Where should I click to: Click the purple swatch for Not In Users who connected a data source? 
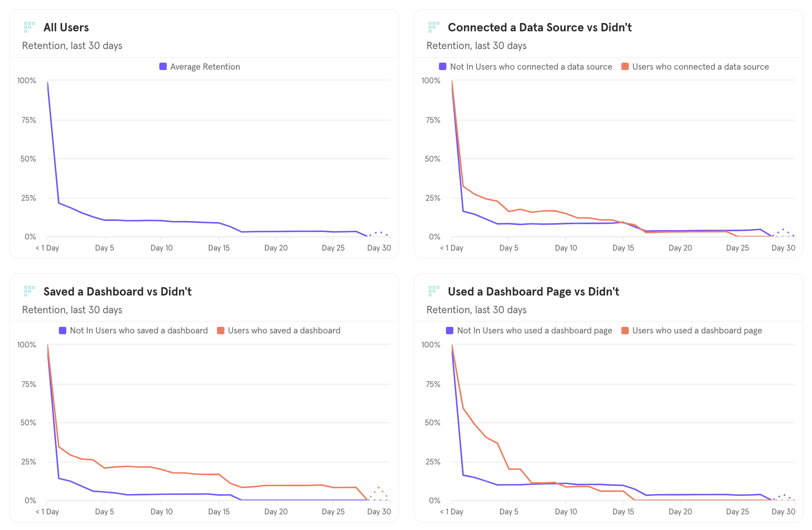(443, 67)
